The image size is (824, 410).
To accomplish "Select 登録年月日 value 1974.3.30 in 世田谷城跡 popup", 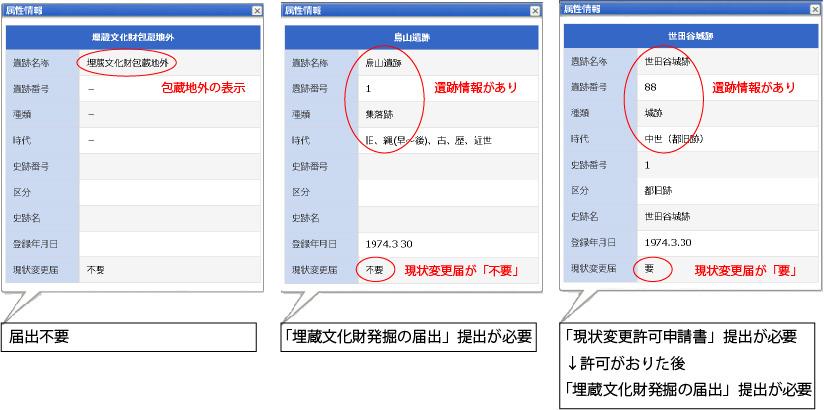I will pyautogui.click(x=667, y=242).
